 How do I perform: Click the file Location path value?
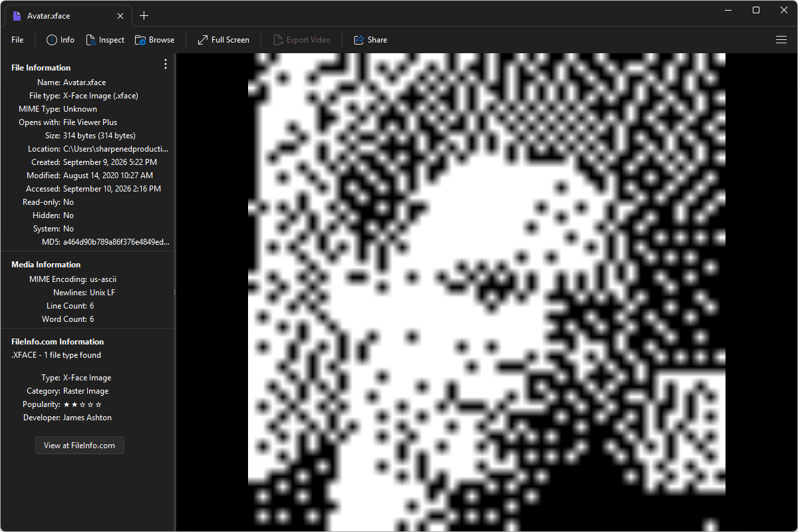(x=116, y=149)
